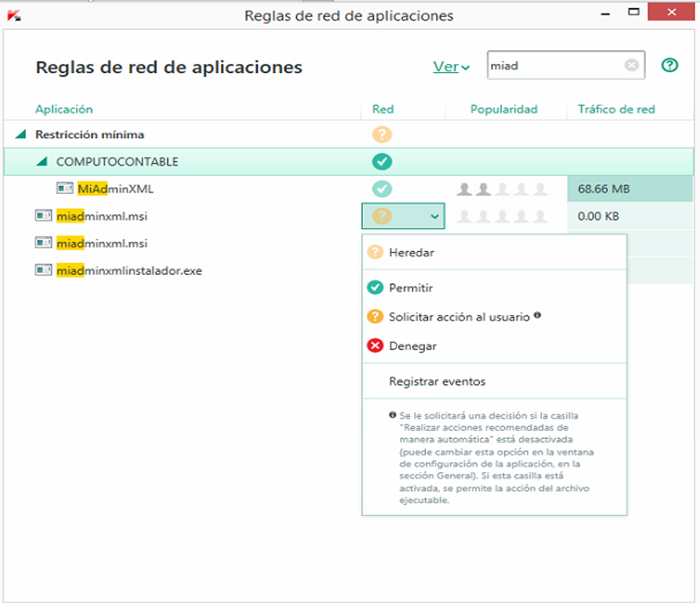Click the question mark icon for Restricción mínima

(382, 134)
